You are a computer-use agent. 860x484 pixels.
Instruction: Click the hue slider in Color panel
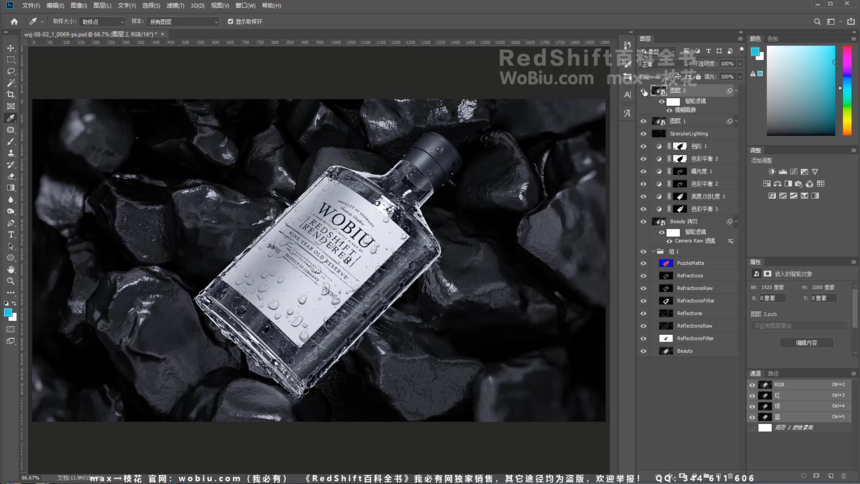coord(847,91)
